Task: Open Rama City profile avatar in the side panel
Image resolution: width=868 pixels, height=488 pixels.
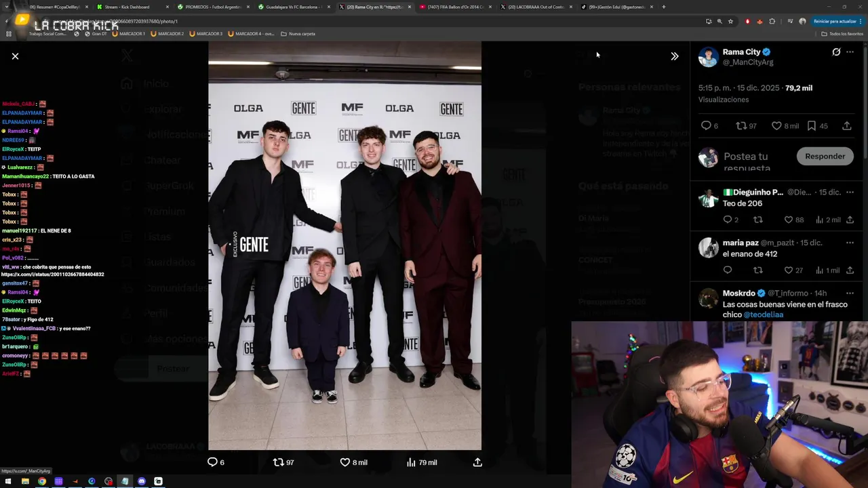Action: pos(708,57)
